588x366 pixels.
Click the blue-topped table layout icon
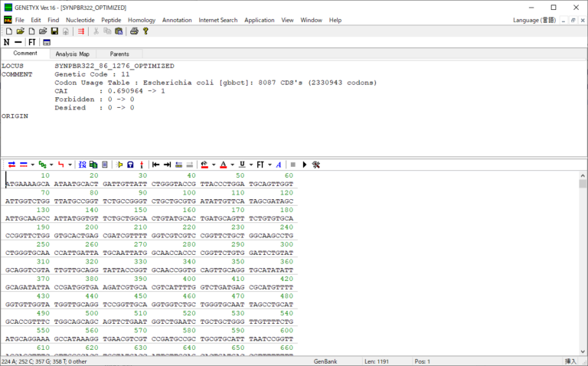pyautogui.click(x=47, y=42)
